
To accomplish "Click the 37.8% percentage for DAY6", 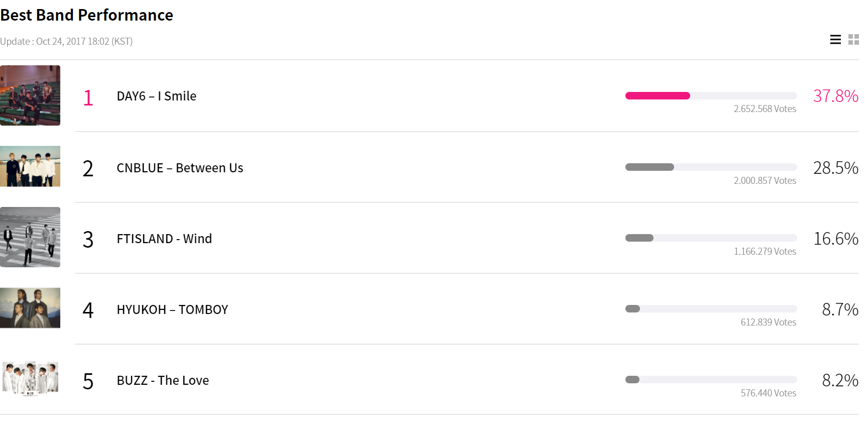I will [x=835, y=96].
